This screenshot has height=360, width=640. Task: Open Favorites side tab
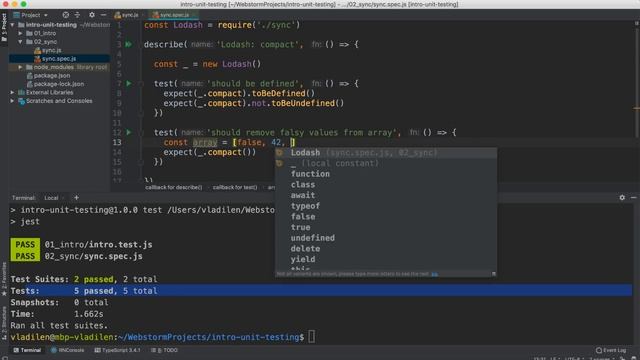4,278
